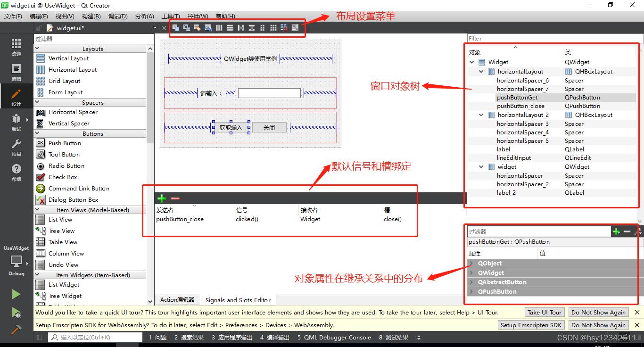Toggle the left sidebar visibility button
The height and width of the screenshot is (347, 644).
tap(39, 338)
